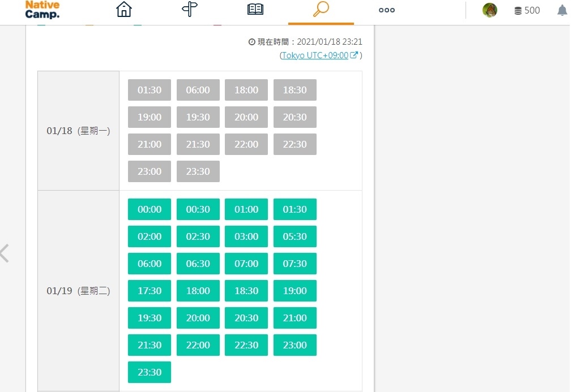This screenshot has height=392, width=572.
Task: Go to the home page icon
Action: coord(123,10)
